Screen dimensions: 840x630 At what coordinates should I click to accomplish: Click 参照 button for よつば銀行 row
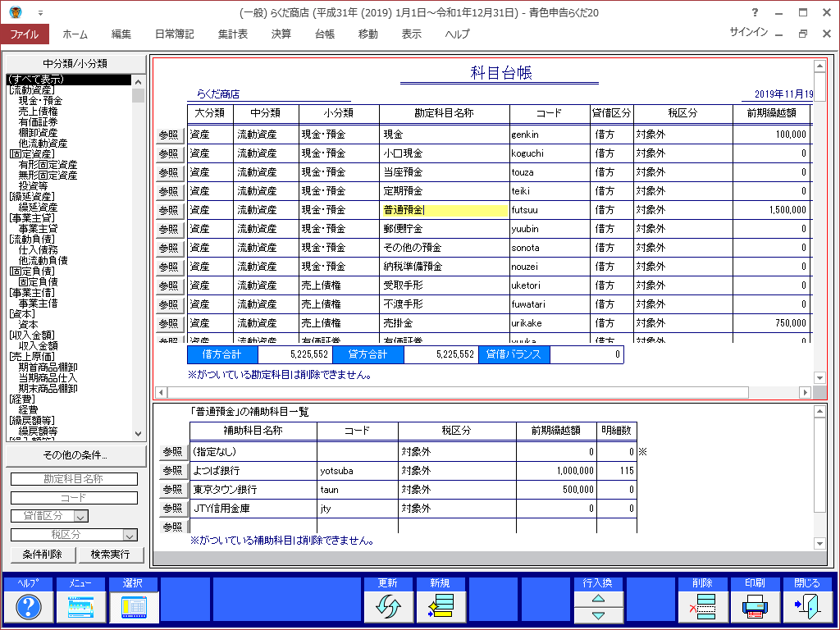172,471
